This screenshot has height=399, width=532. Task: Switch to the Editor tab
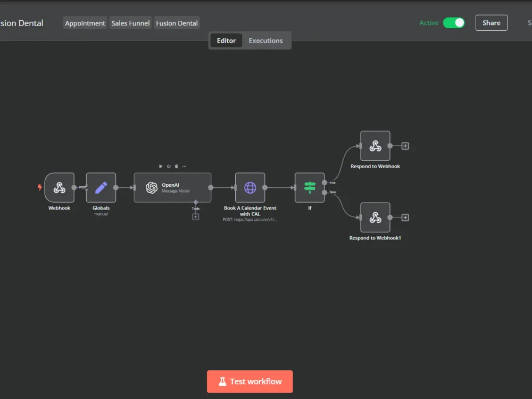[226, 41]
